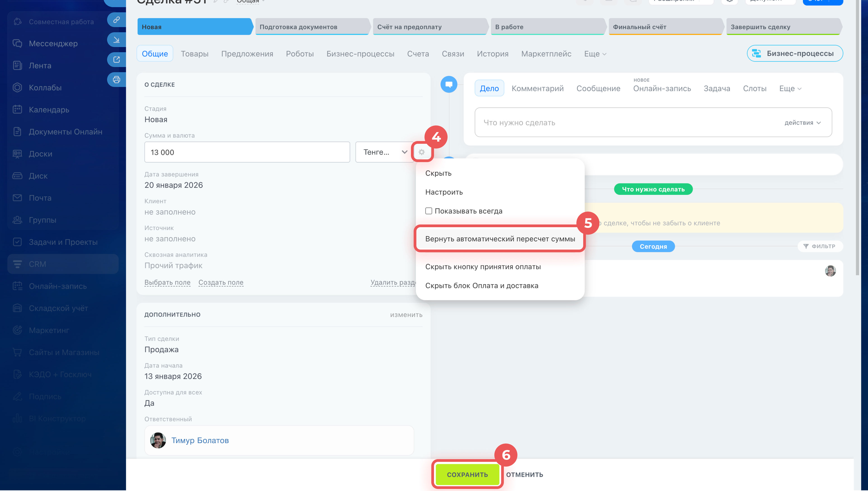The image size is (868, 491).
Task: Click the amount field showing 13 000
Action: [247, 152]
